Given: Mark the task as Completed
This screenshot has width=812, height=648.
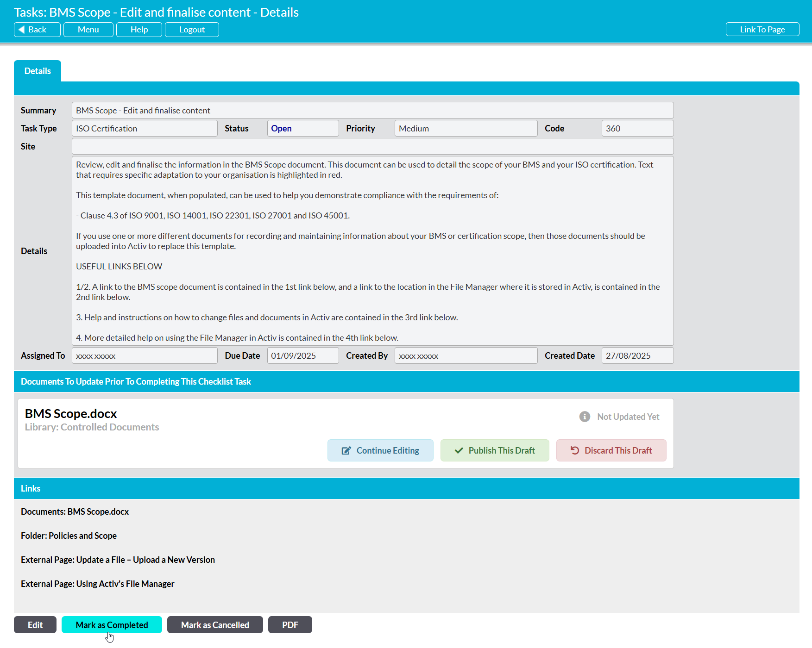Looking at the screenshot, I should coord(112,625).
